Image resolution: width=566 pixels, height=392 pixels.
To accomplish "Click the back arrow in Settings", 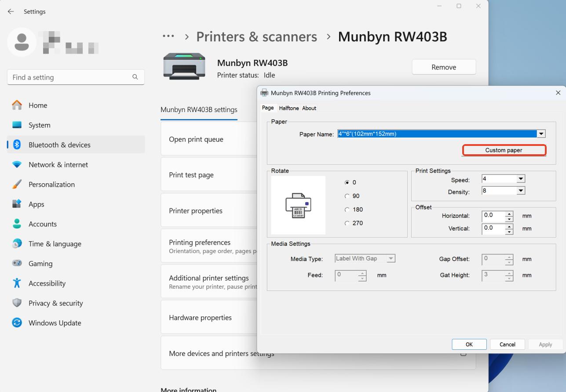I will (x=11, y=11).
